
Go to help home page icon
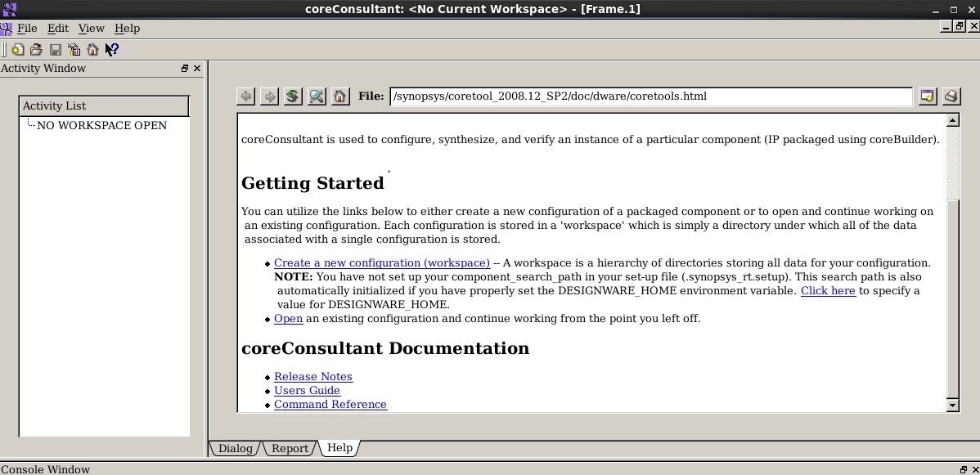pyautogui.click(x=339, y=96)
